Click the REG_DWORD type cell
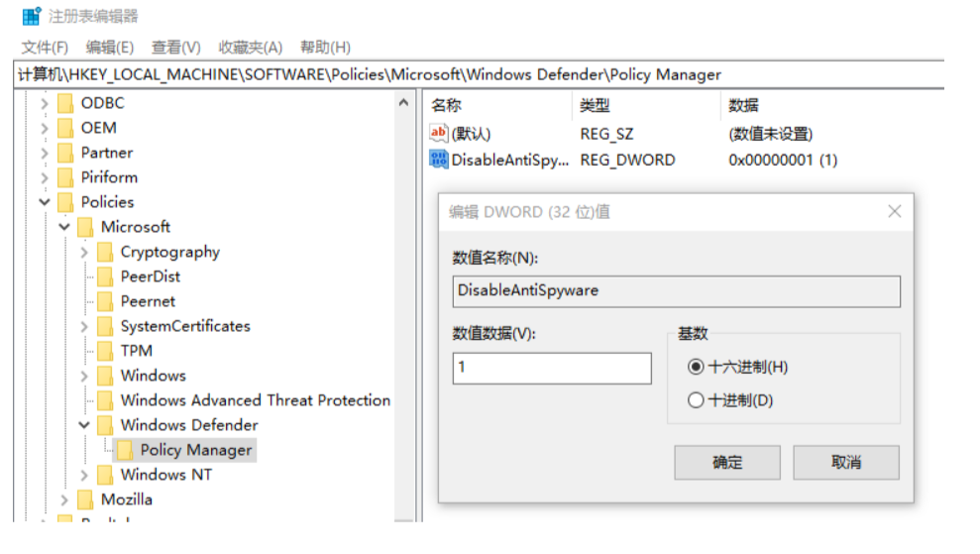Screen dimensions: 980x554 point(627,161)
